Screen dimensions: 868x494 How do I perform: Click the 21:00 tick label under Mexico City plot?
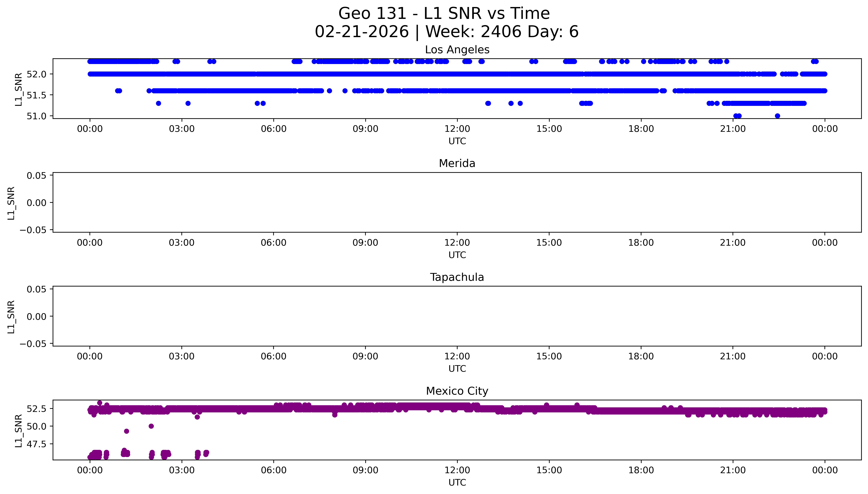click(733, 470)
